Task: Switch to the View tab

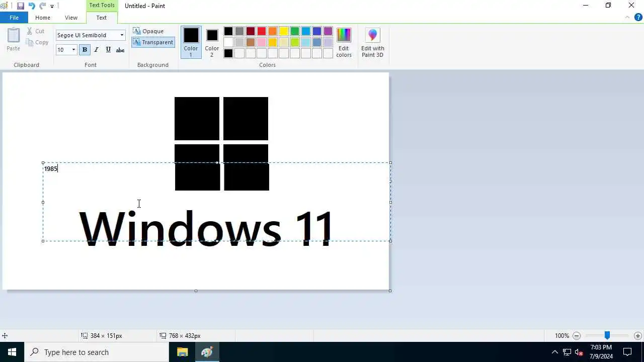Action: tap(71, 18)
